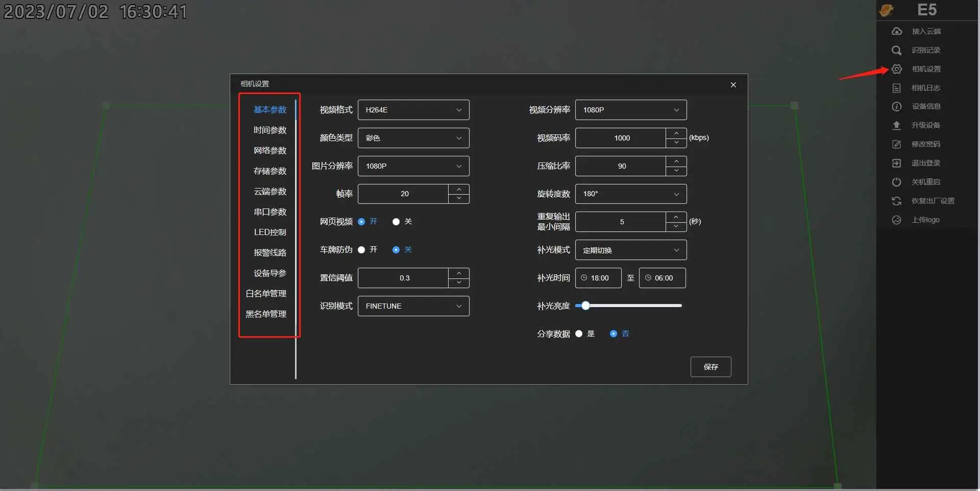Image resolution: width=980 pixels, height=491 pixels.
Task: Open the 识别模式 FINETUNE dropdown
Action: click(x=413, y=306)
